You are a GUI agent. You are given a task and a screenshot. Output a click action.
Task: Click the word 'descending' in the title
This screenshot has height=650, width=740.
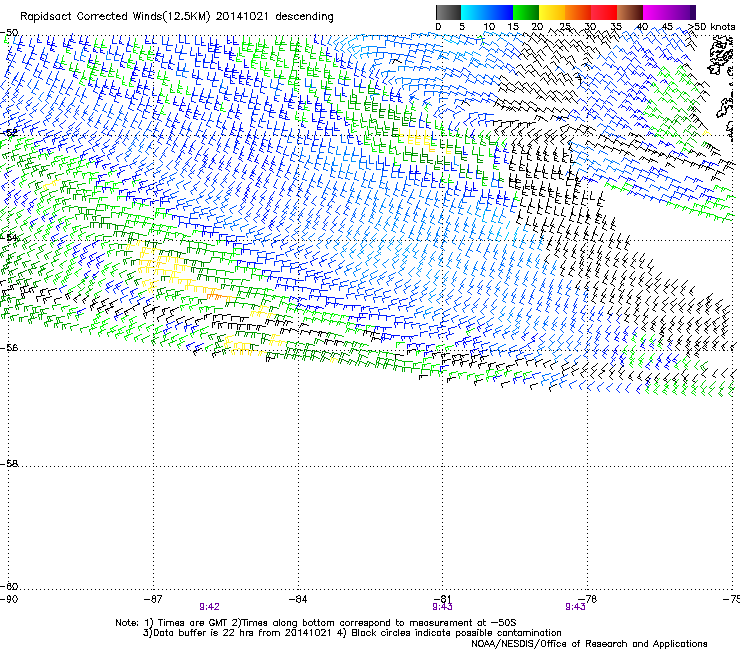pyautogui.click(x=304, y=17)
